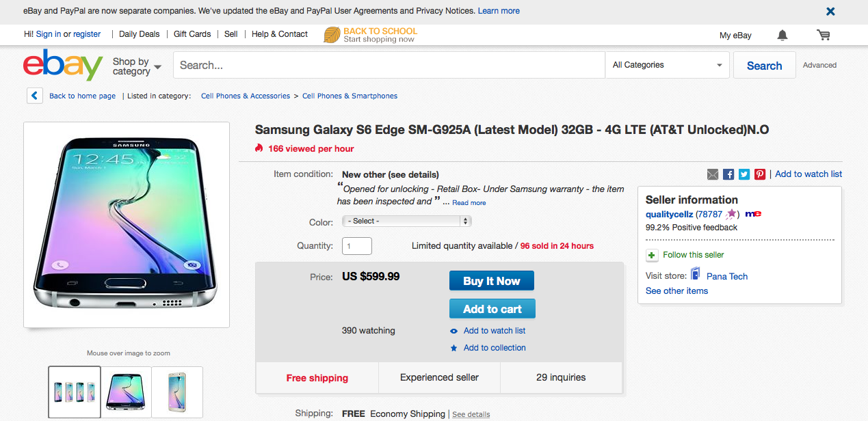Viewport: 868px width, 421px height.
Task: Share listing via email icon
Action: tap(713, 174)
